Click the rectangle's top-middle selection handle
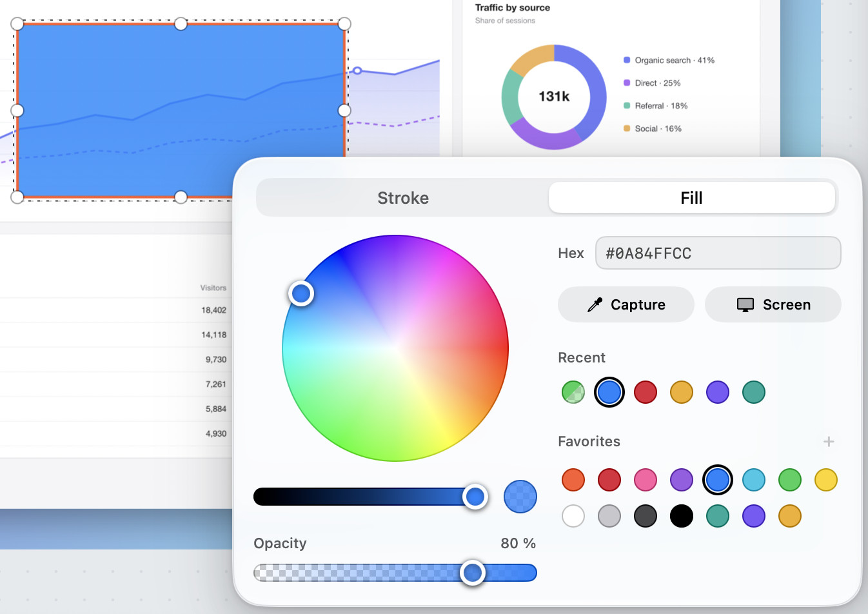The height and width of the screenshot is (614, 868). click(x=181, y=24)
